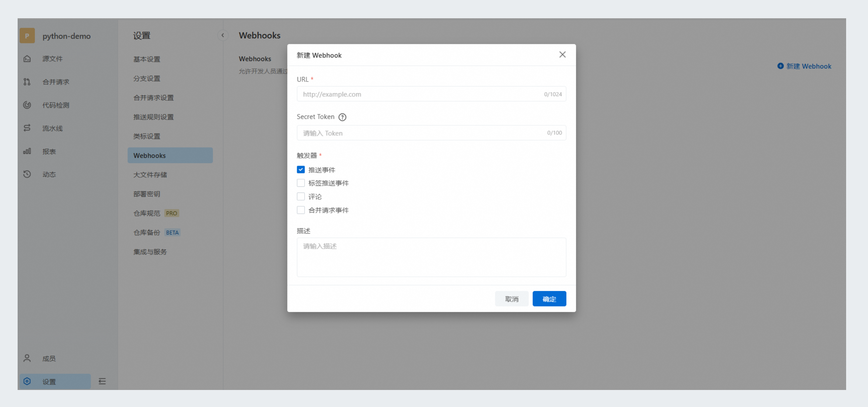Image resolution: width=868 pixels, height=407 pixels.
Task: Enable the 评论 trigger checkbox
Action: (301, 197)
